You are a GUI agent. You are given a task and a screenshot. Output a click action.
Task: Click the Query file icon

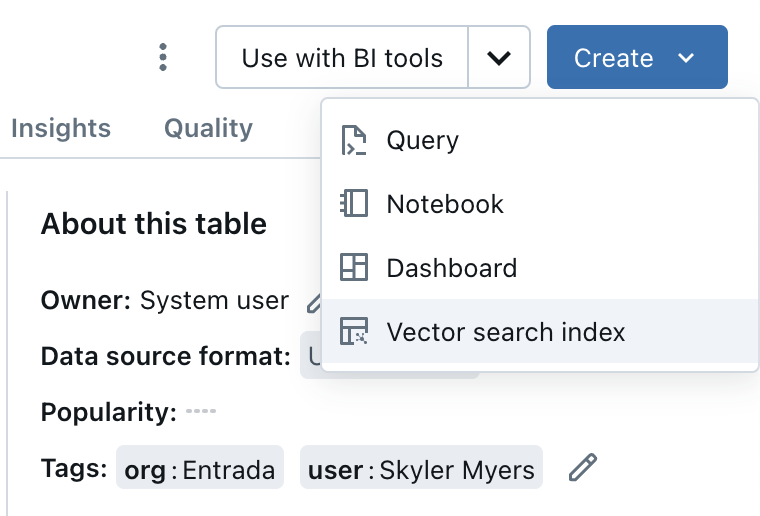pos(354,140)
